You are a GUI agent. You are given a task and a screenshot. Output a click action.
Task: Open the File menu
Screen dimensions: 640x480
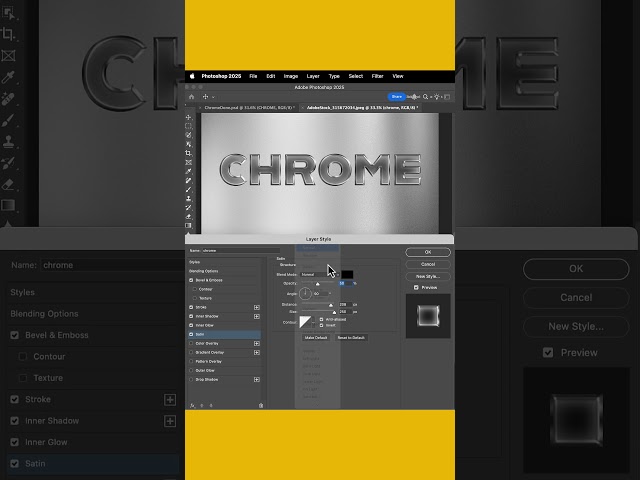click(x=253, y=76)
